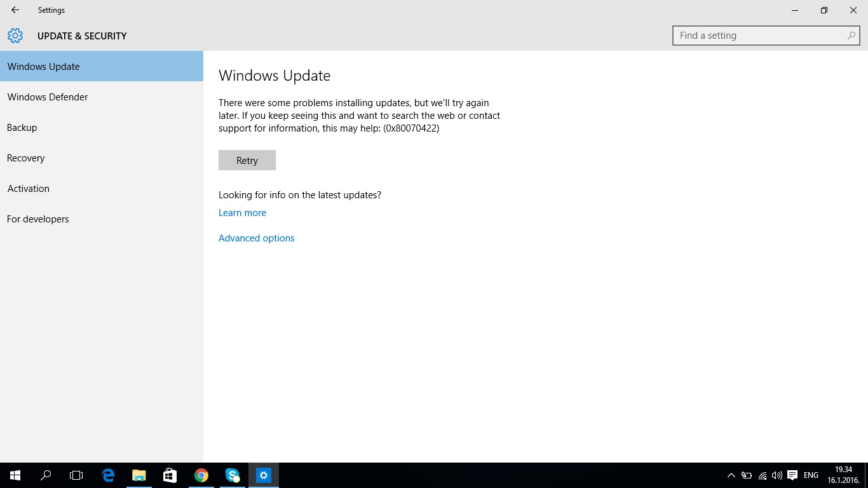Launch Microsoft Edge from the taskbar
Screen dimensions: 868x488
[x=108, y=475]
